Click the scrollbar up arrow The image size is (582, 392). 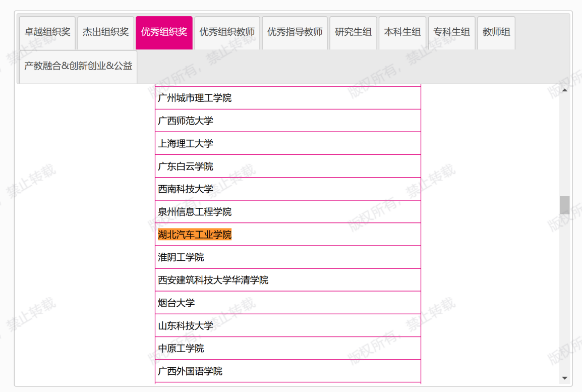click(564, 90)
